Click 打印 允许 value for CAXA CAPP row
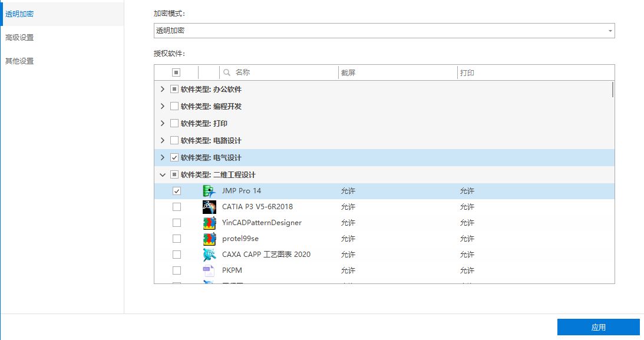This screenshot has height=340, width=644. point(467,255)
